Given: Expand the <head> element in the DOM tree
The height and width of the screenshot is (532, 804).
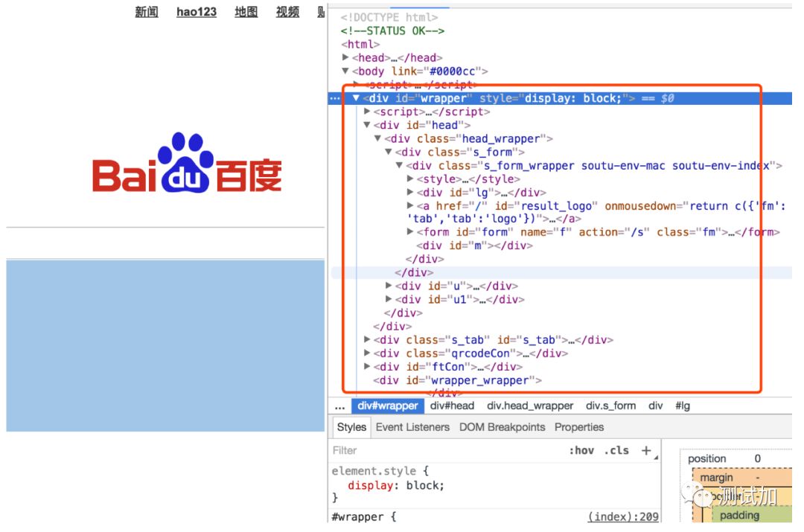Looking at the screenshot, I should [x=345, y=57].
